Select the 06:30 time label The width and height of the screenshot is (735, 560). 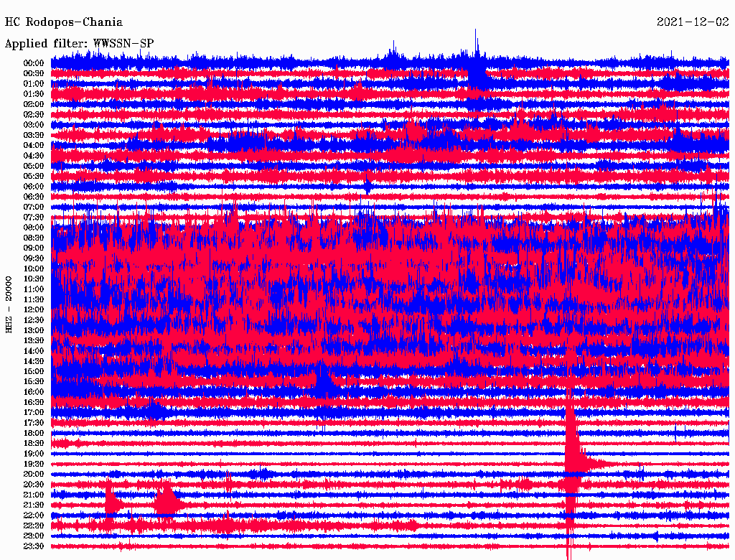coord(33,197)
